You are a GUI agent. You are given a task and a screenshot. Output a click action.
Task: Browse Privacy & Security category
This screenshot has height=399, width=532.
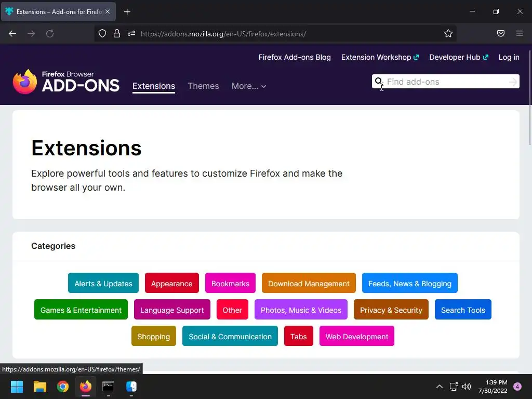point(391,310)
